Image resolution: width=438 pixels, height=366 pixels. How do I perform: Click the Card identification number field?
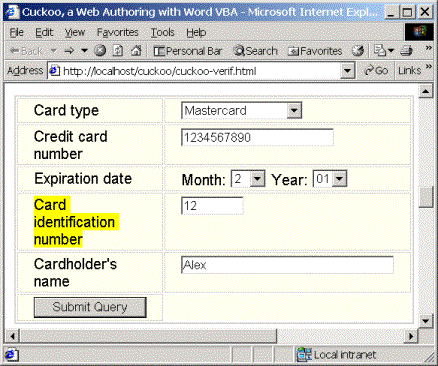pos(212,206)
